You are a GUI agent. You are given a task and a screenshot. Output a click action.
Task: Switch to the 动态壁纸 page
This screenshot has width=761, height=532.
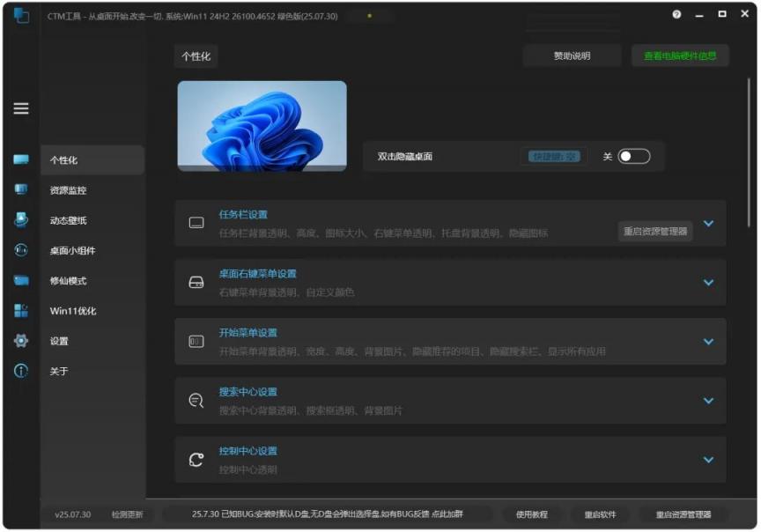click(69, 220)
